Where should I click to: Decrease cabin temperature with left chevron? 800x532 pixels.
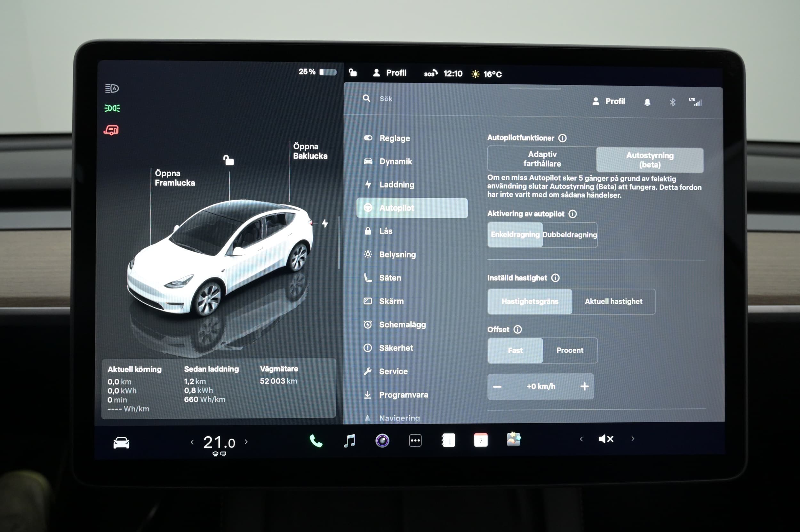(x=192, y=442)
